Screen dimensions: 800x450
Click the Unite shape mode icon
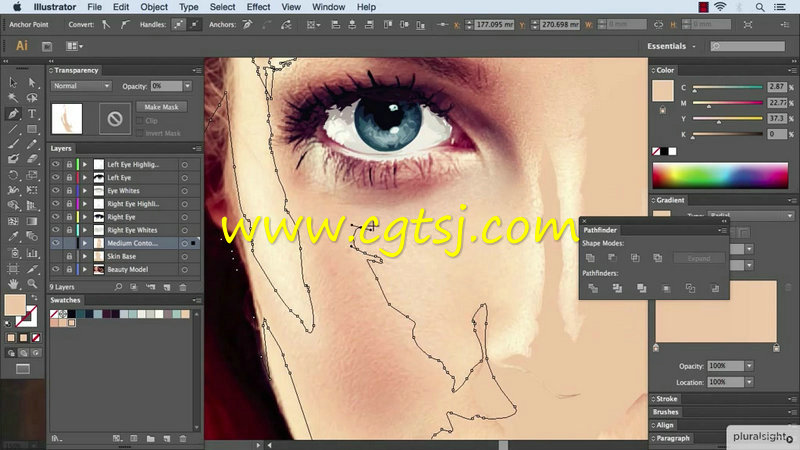(x=590, y=258)
